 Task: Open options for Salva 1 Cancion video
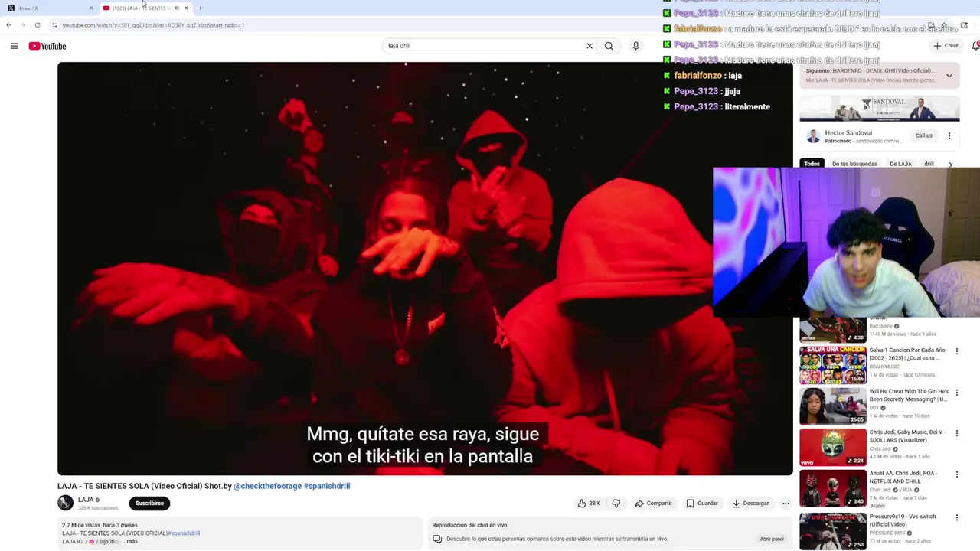[956, 351]
